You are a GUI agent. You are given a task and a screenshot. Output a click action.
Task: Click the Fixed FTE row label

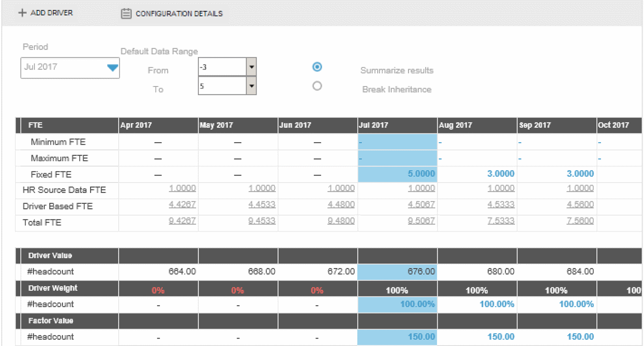(51, 174)
